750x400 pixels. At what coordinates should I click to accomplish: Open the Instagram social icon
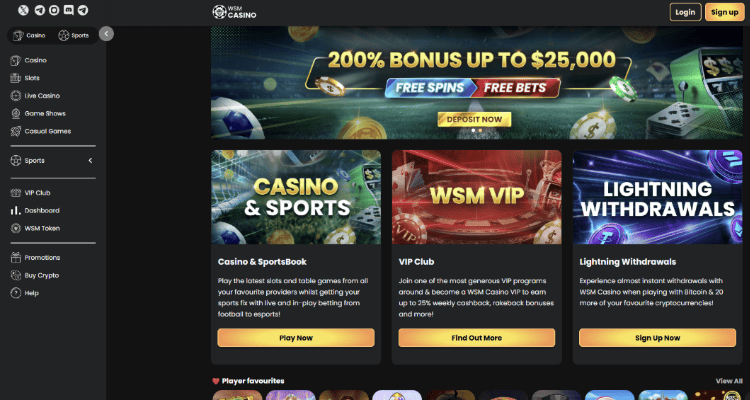point(54,10)
